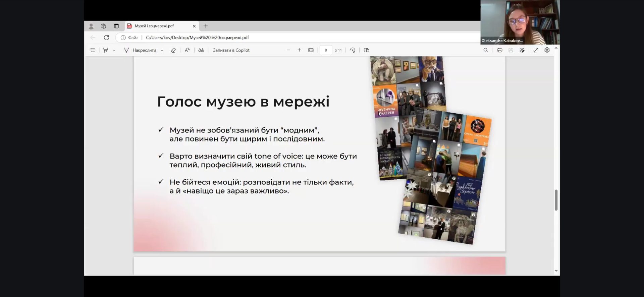This screenshot has height=297, width=644.
Task: Click the text mentioning tone of voice
Action: tap(263, 161)
